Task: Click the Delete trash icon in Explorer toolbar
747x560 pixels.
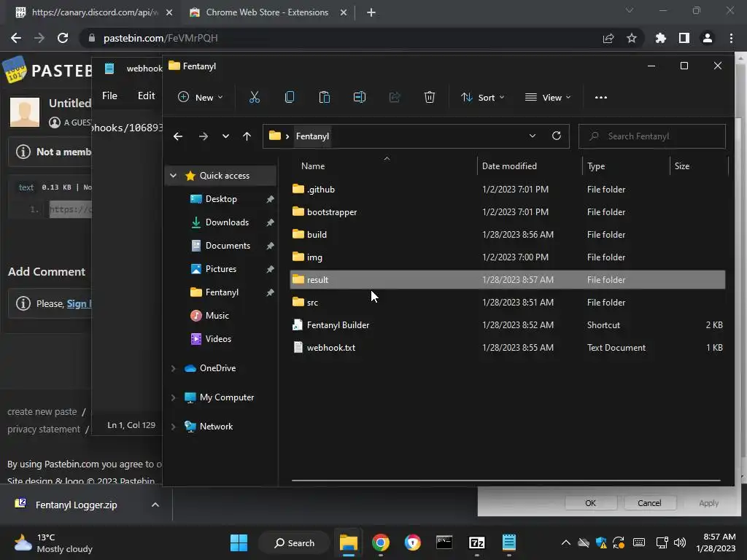Action: coord(429,97)
